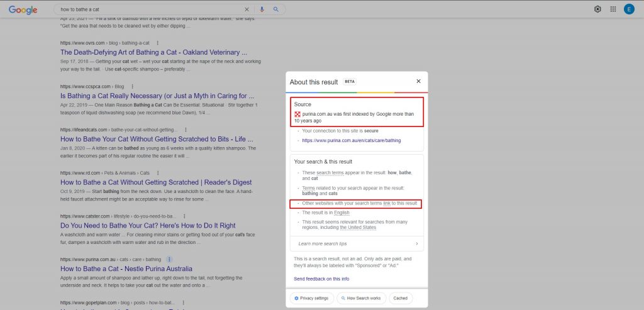
Task: Open Google settings gear icon
Action: point(597,9)
